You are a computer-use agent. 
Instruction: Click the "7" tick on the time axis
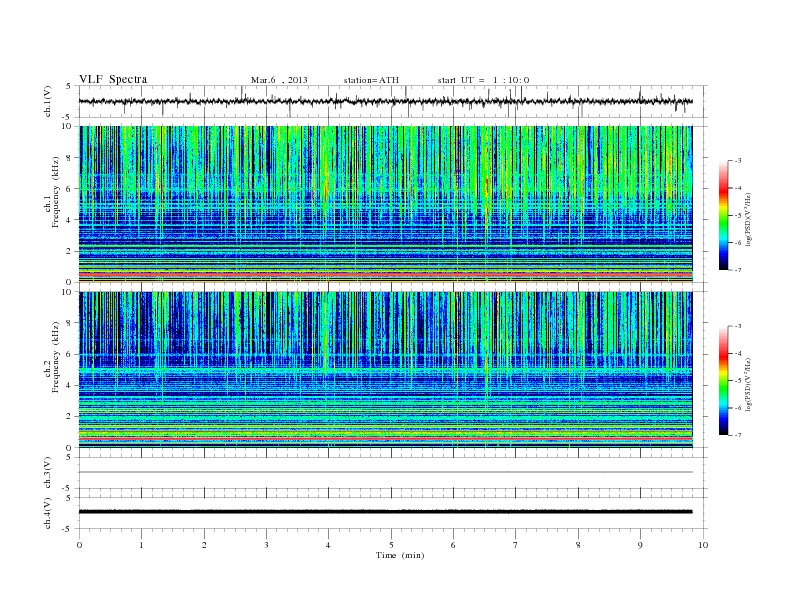pyautogui.click(x=516, y=545)
